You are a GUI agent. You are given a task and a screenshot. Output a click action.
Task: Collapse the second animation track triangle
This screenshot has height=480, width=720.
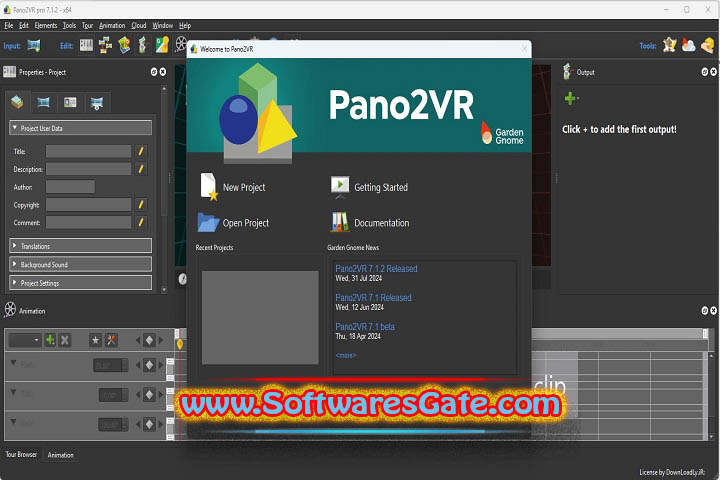coord(13,392)
